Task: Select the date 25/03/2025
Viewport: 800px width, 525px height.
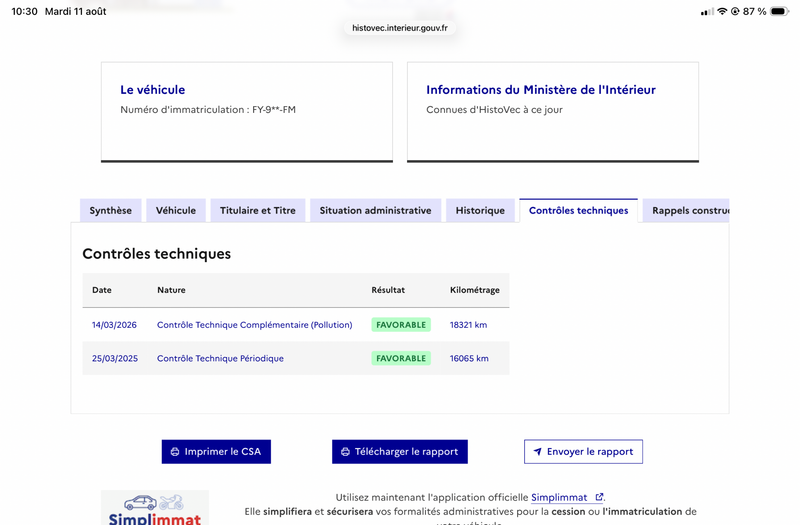Action: (115, 358)
